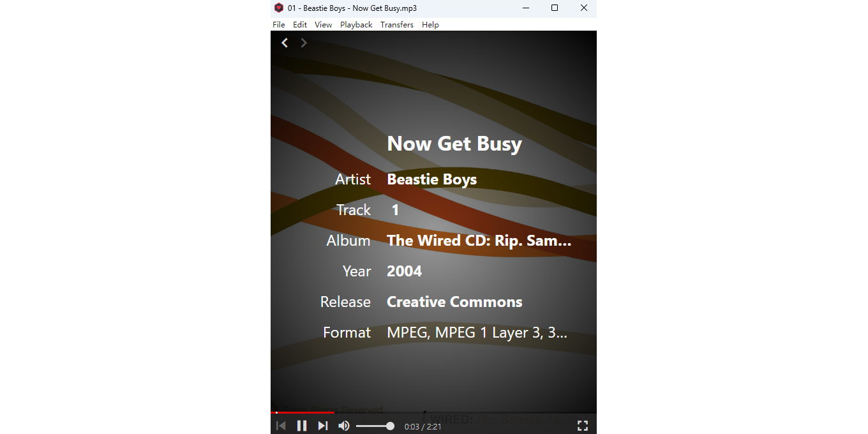The width and height of the screenshot is (868, 434).
Task: Open the Edit menu
Action: point(300,25)
